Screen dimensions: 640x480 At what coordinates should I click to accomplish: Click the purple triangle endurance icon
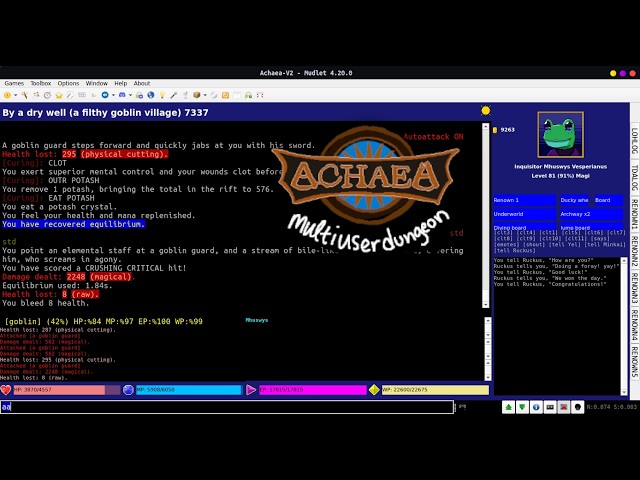pos(251,390)
